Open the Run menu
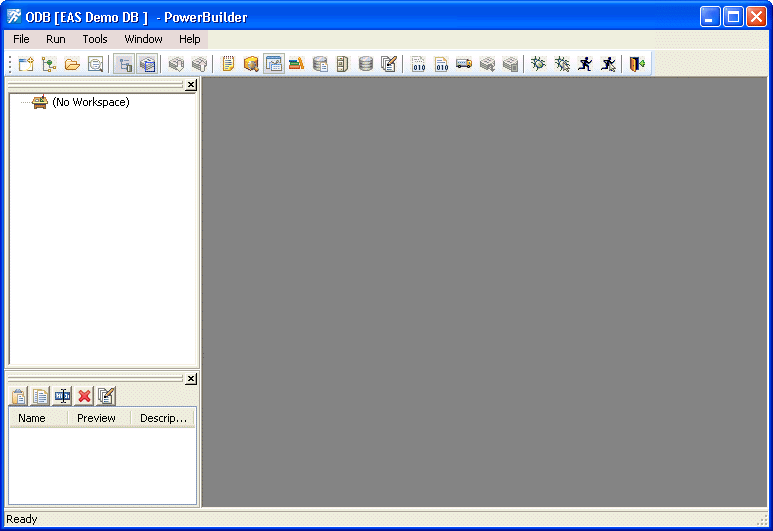Image resolution: width=773 pixels, height=531 pixels. point(56,39)
